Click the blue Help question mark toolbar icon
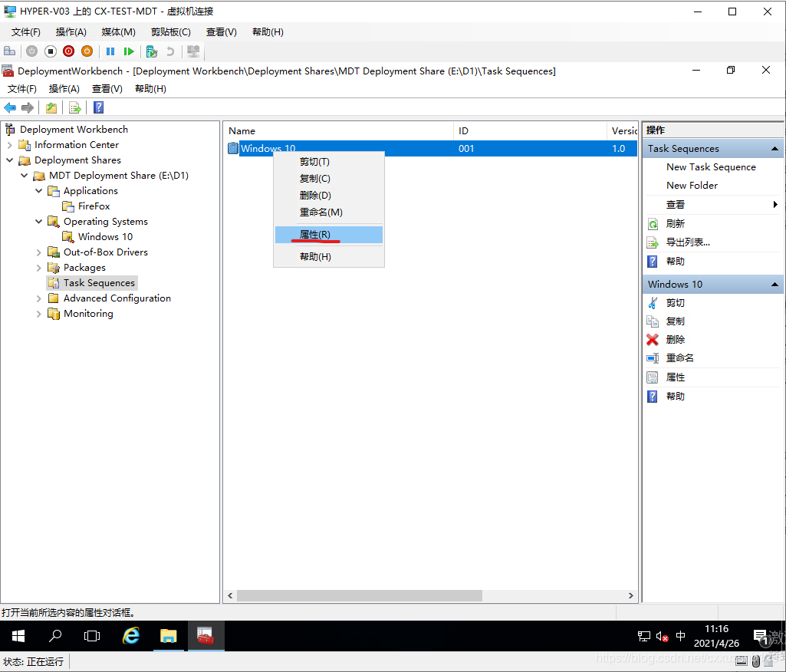The height and width of the screenshot is (672, 786). pos(99,107)
